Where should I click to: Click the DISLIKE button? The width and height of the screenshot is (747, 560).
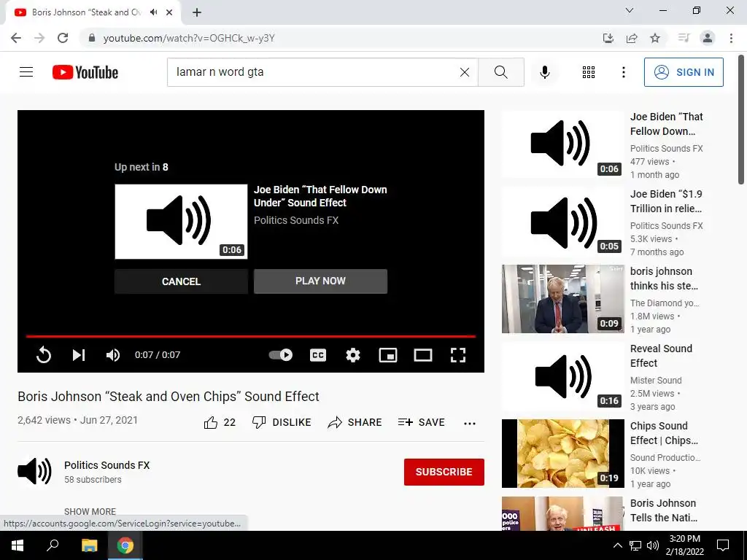pyautogui.click(x=282, y=422)
